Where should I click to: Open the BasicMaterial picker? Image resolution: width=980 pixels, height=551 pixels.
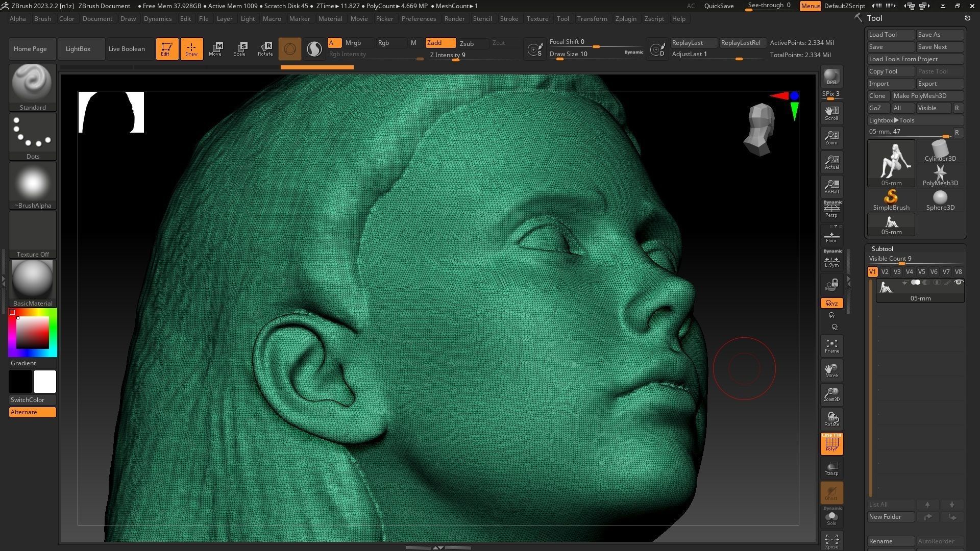pyautogui.click(x=33, y=283)
